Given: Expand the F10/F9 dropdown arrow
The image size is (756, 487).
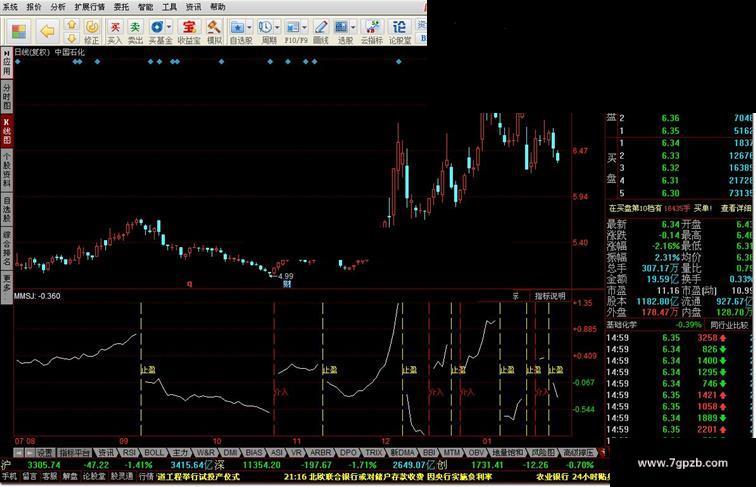Looking at the screenshot, I should pyautogui.click(x=305, y=27).
